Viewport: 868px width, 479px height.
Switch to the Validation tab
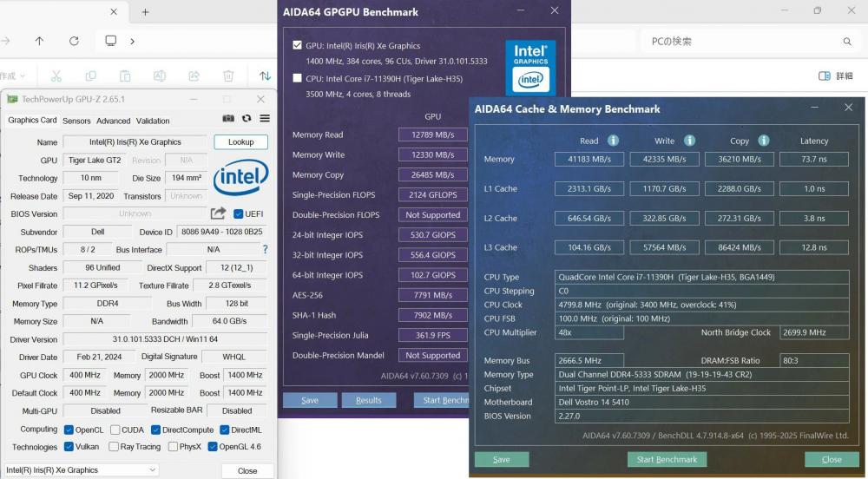point(153,121)
